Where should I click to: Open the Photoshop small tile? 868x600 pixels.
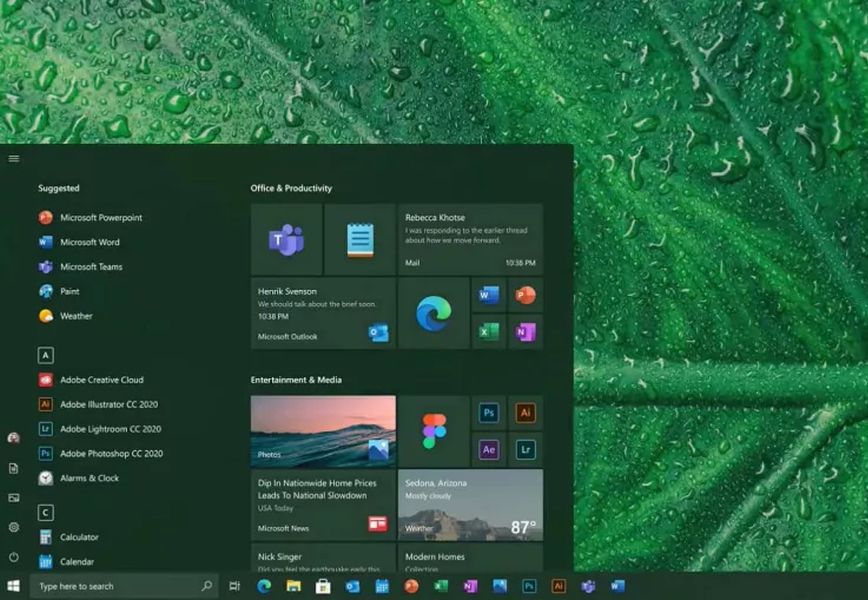488,412
